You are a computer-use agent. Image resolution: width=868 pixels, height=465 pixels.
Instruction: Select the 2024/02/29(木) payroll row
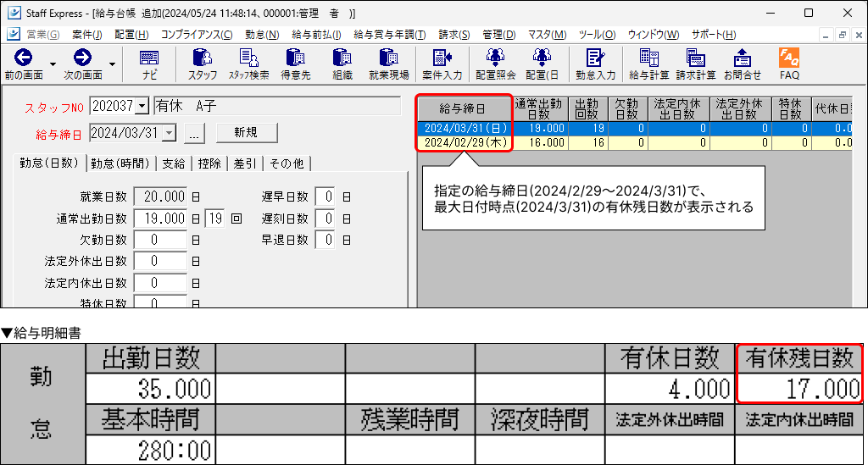[634, 142]
